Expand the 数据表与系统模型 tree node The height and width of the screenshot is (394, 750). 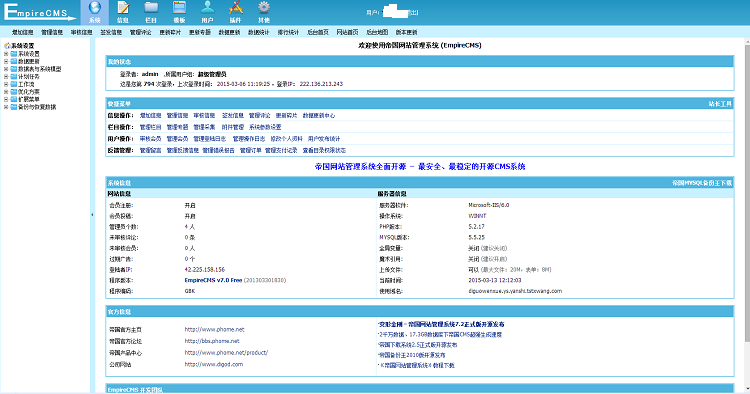6,69
